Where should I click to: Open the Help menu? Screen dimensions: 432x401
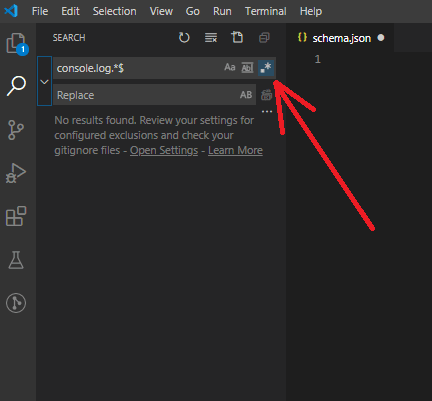tap(311, 11)
